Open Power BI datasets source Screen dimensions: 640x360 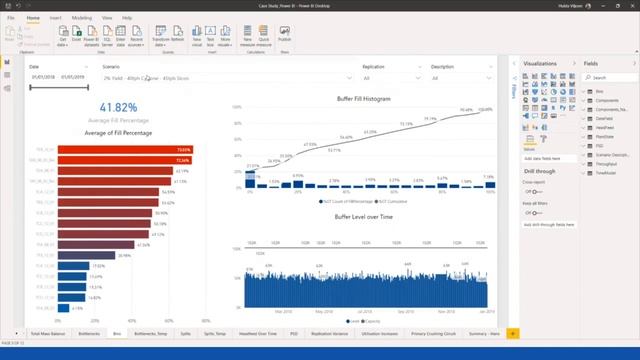91,36
